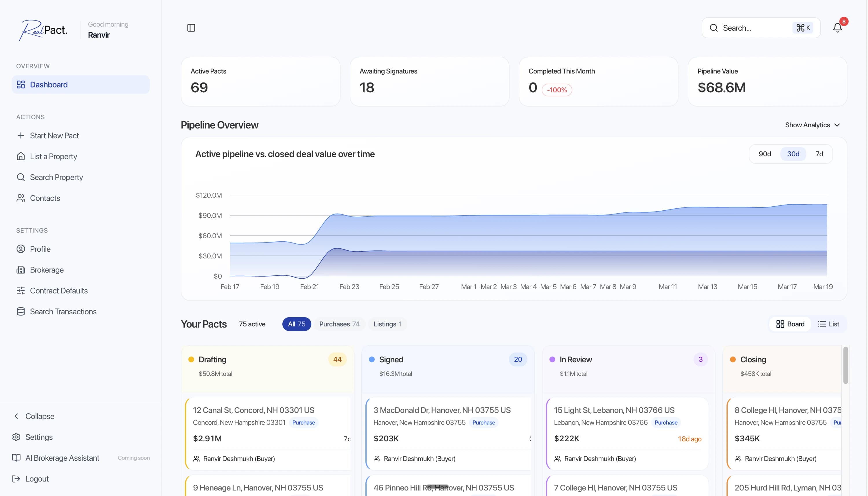
Task: Click the board vertical scrollbar
Action: click(845, 365)
